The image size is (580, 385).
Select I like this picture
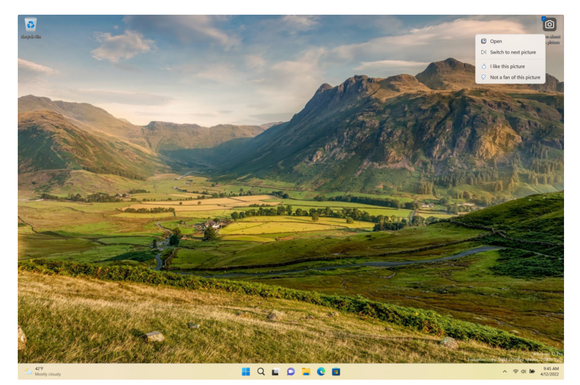pyautogui.click(x=510, y=66)
